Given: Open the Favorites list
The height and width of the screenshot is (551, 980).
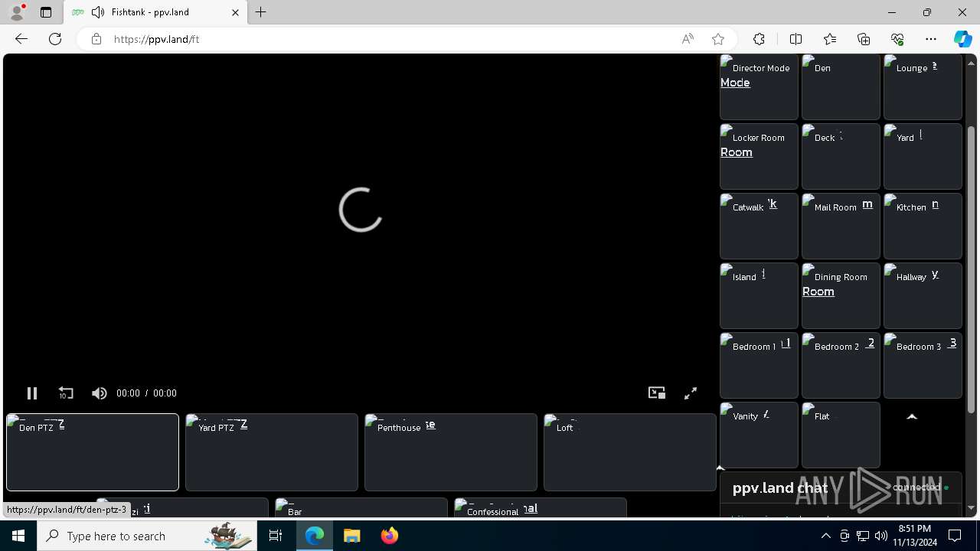Looking at the screenshot, I should (x=830, y=39).
